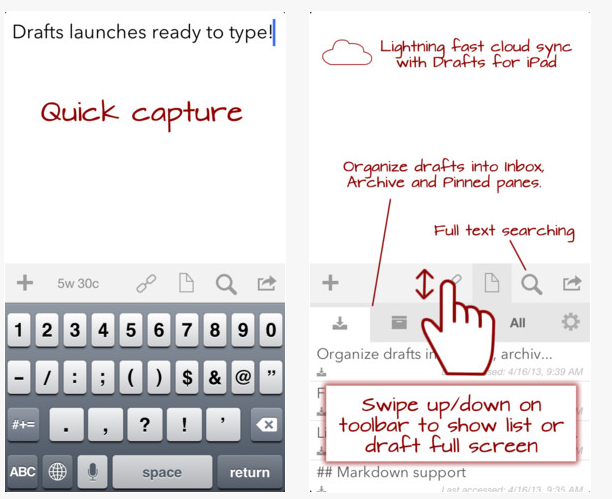Select the Inbox tray tab icon

(340, 323)
